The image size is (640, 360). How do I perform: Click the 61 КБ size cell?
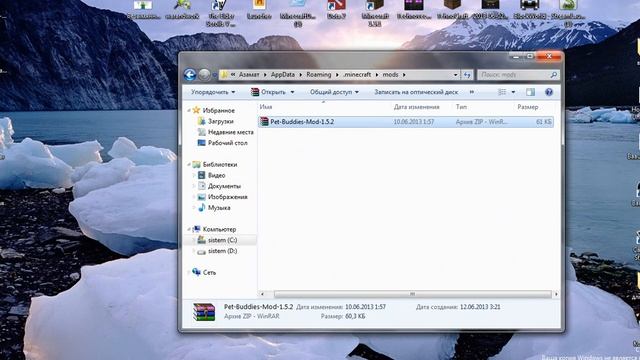pos(544,122)
